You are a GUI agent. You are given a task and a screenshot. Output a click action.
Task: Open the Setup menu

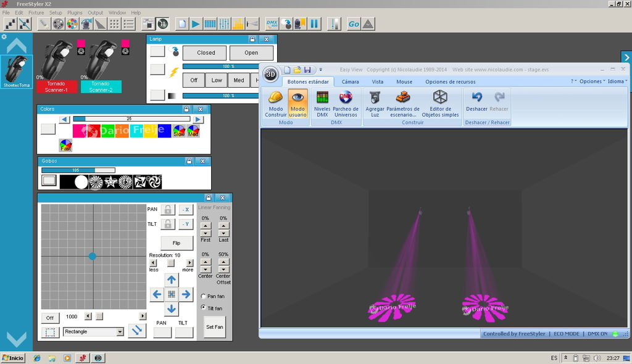[56, 12]
